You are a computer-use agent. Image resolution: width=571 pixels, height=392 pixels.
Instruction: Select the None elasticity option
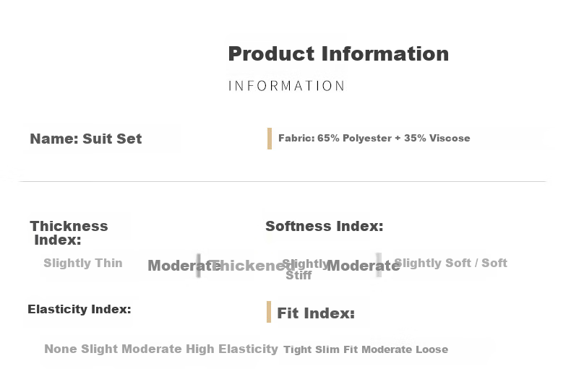tap(61, 349)
